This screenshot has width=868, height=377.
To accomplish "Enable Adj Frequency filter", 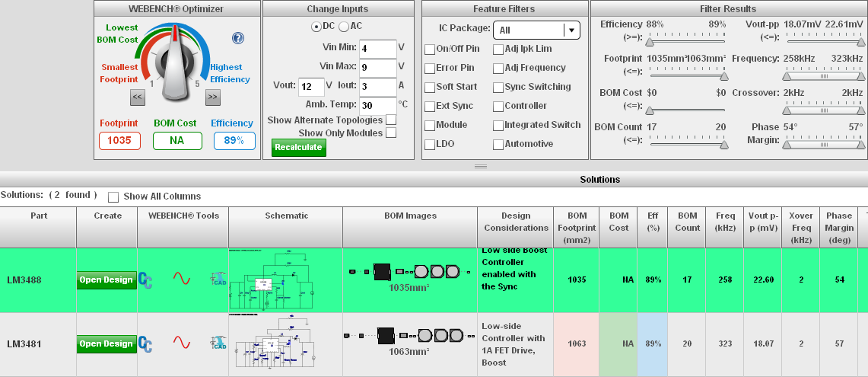I will [x=498, y=69].
